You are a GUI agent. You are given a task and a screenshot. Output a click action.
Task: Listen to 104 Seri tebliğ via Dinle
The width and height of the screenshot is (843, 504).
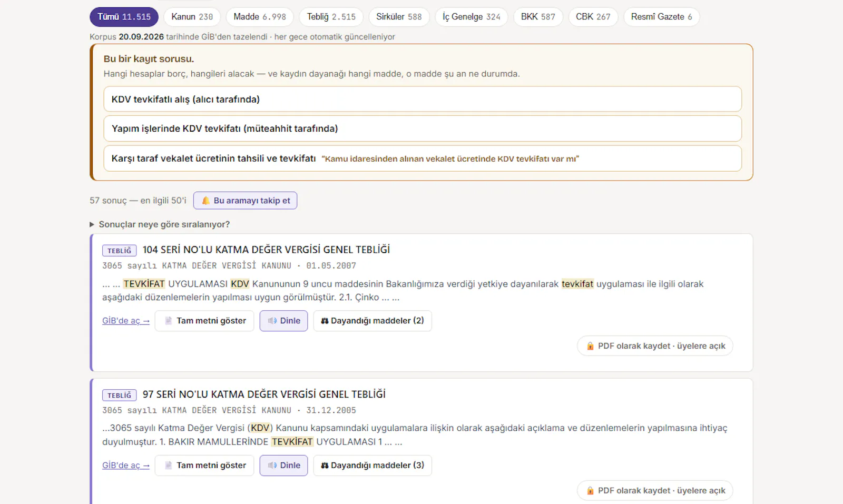[283, 321]
